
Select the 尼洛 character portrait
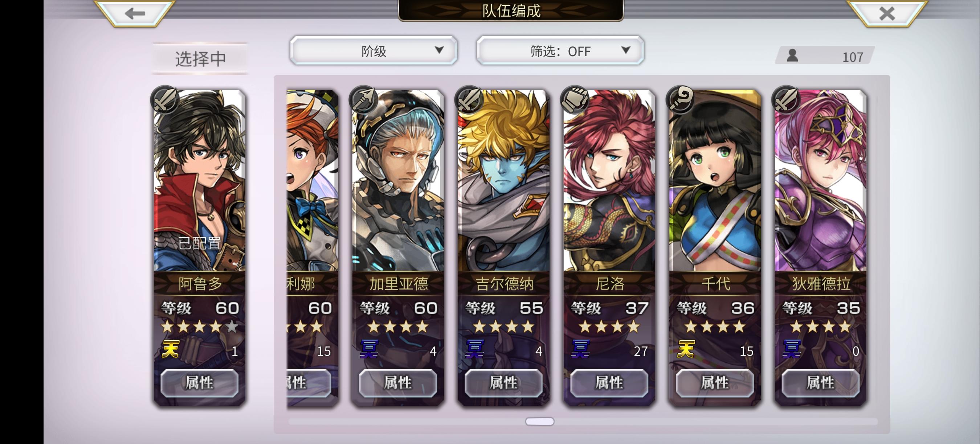coord(609,181)
